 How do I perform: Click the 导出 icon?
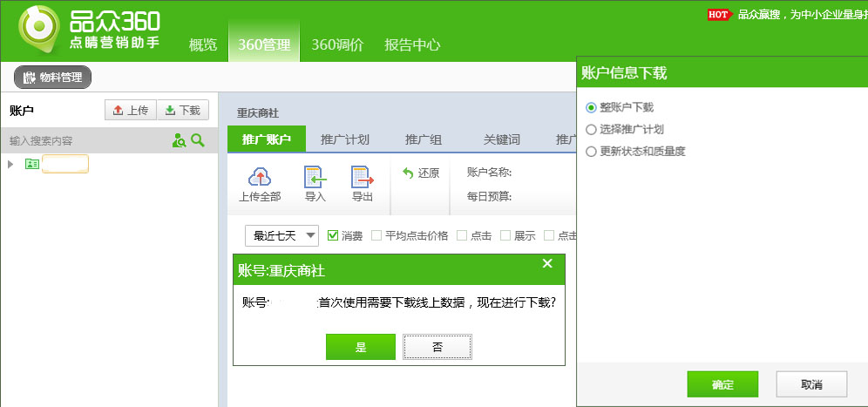click(363, 177)
